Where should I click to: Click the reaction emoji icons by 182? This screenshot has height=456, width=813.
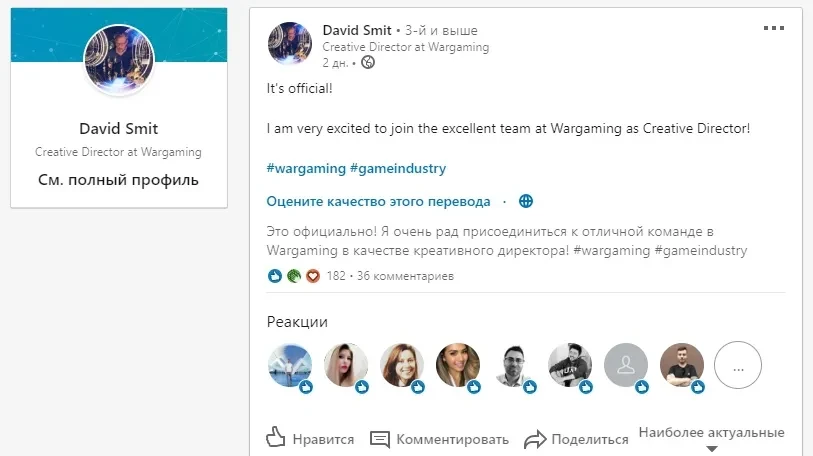point(294,275)
